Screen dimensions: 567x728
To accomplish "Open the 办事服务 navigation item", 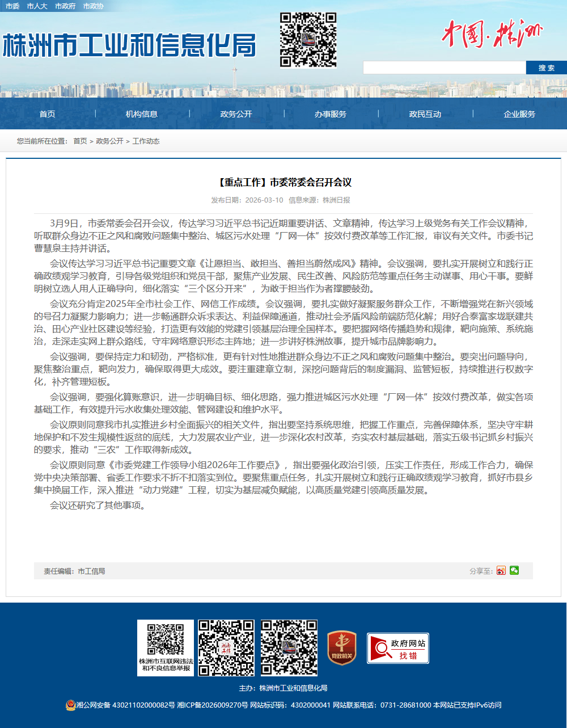I will pos(331,114).
